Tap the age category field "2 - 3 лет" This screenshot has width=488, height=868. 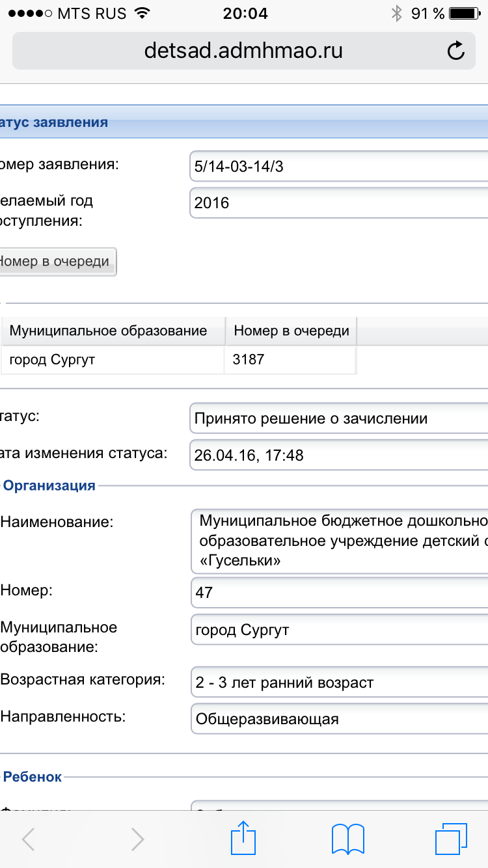[338, 683]
